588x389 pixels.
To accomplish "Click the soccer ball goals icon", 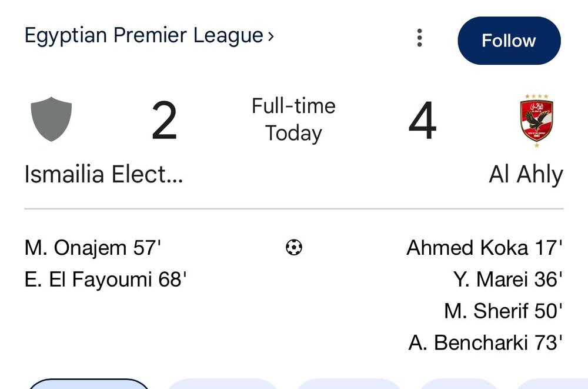I will (293, 248).
